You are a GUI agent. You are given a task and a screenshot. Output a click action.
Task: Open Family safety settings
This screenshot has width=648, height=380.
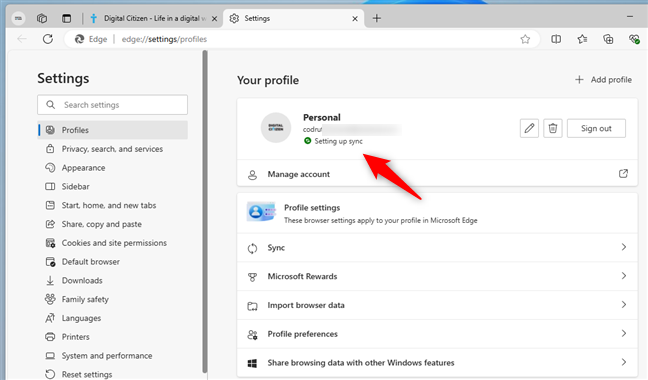tap(112, 299)
